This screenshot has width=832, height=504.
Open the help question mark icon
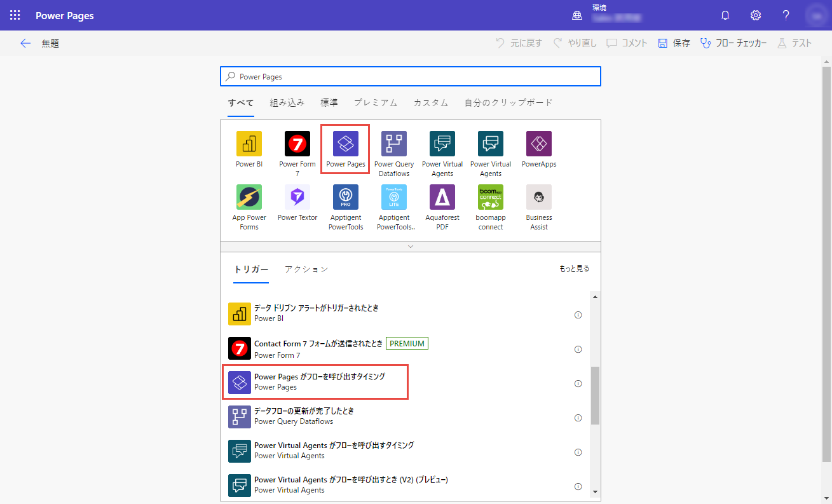click(786, 15)
